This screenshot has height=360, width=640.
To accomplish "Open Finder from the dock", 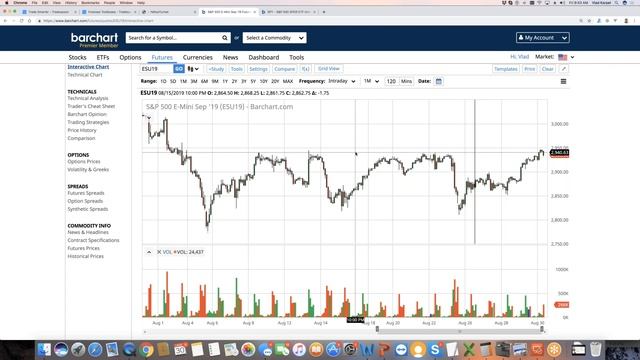I will click(x=44, y=350).
